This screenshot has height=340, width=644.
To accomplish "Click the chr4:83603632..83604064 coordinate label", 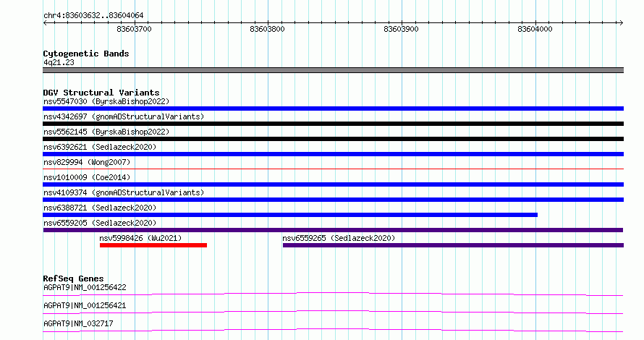I will point(93,16).
